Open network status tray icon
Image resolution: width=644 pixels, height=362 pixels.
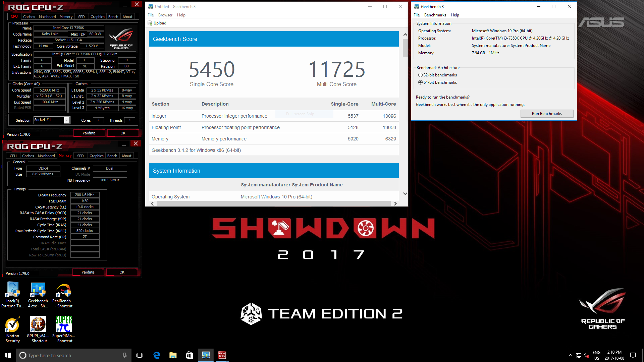pyautogui.click(x=579, y=355)
